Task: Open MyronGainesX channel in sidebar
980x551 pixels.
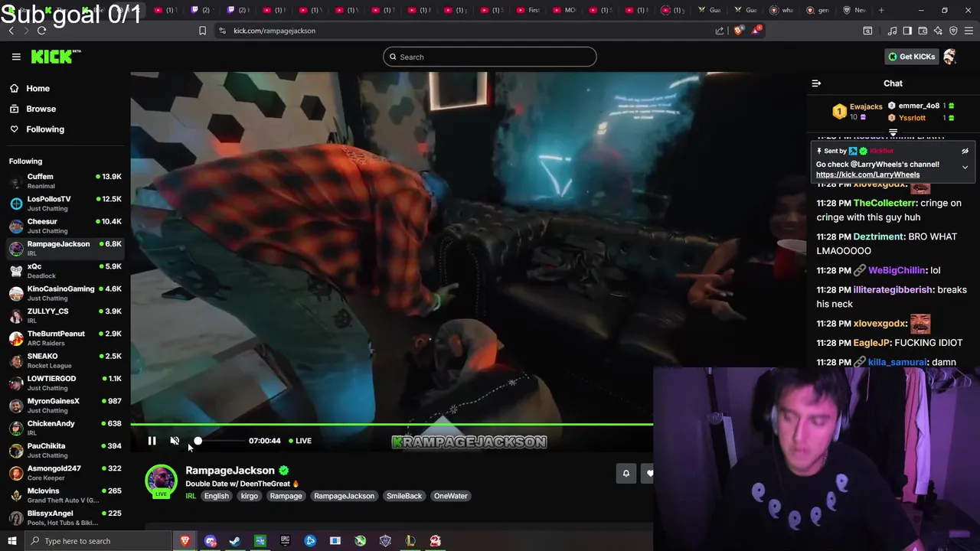Action: tap(65, 405)
